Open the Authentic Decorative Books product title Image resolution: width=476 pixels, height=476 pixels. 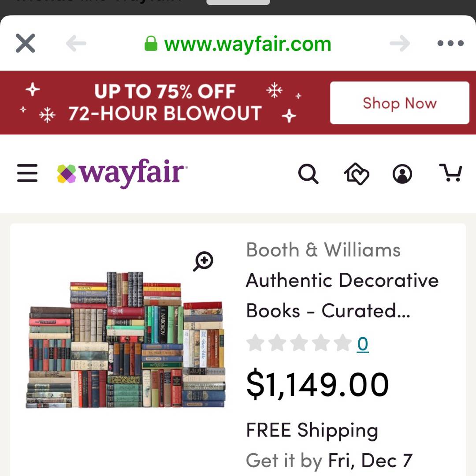[342, 295]
